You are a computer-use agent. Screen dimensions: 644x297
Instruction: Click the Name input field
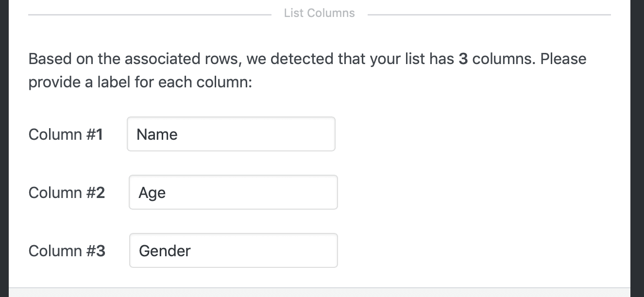click(x=231, y=134)
